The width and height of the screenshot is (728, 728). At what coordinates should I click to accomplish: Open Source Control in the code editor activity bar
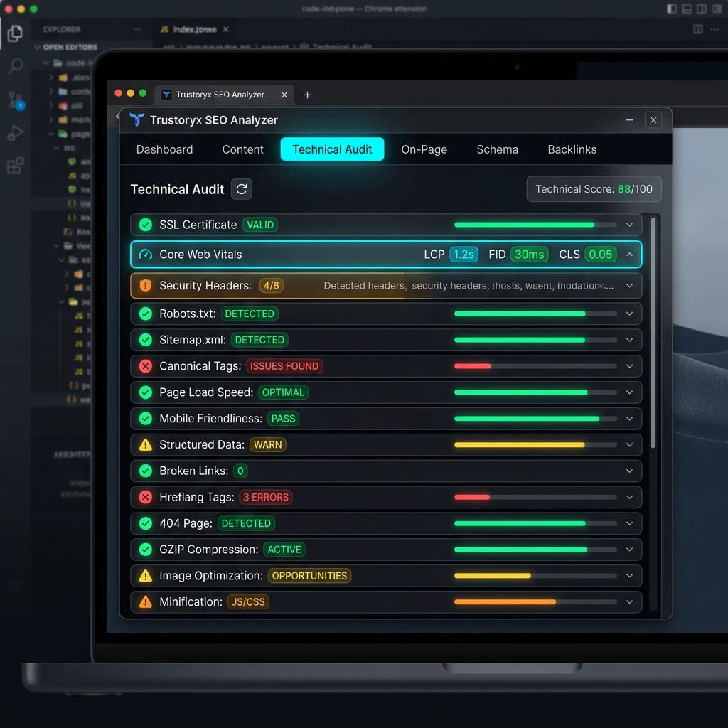coord(16,100)
